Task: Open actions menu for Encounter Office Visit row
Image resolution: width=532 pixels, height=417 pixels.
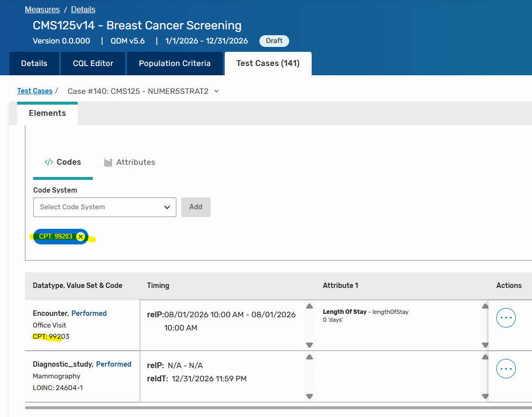Action: coord(506,318)
